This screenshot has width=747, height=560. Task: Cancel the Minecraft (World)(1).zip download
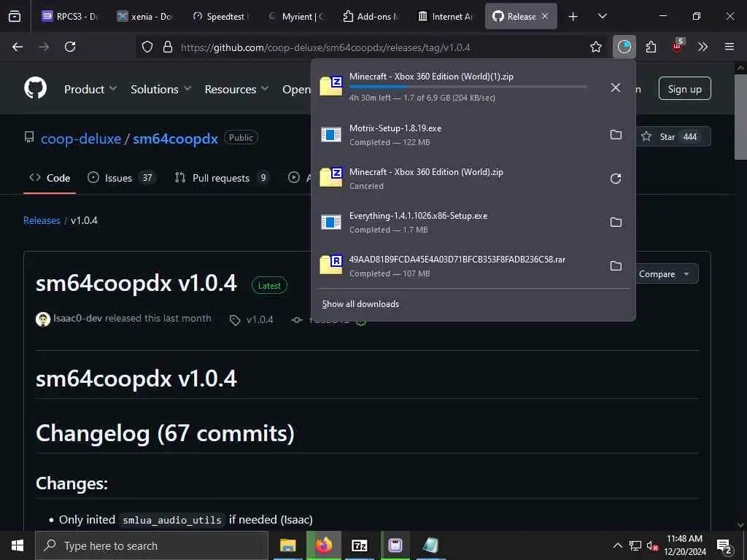click(616, 87)
